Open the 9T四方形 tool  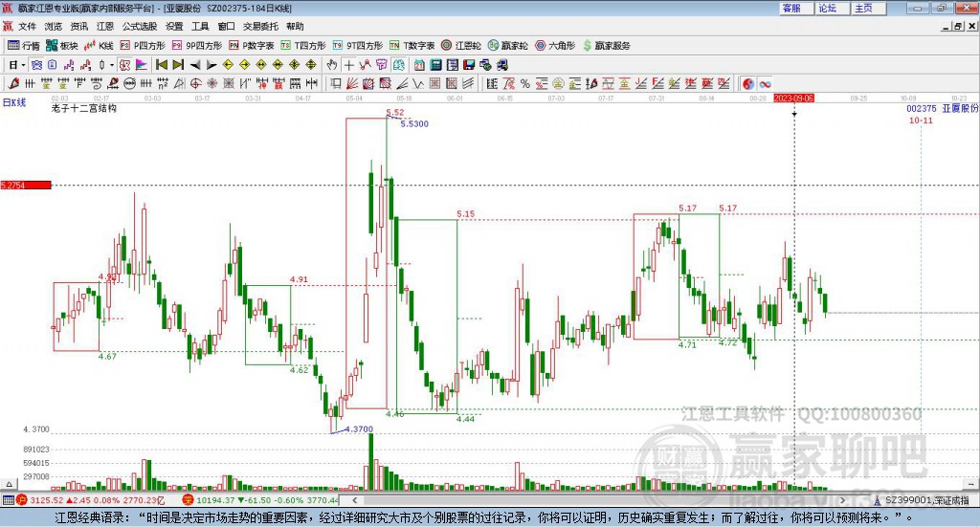pyautogui.click(x=358, y=46)
